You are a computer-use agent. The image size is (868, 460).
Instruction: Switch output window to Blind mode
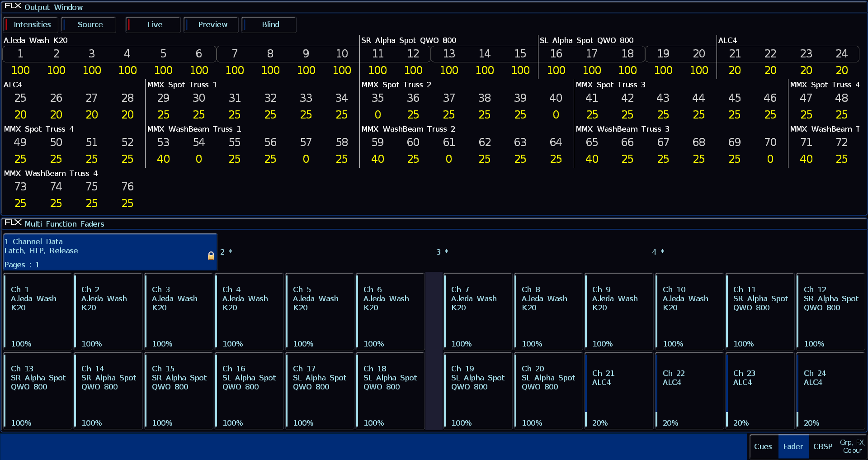point(269,24)
